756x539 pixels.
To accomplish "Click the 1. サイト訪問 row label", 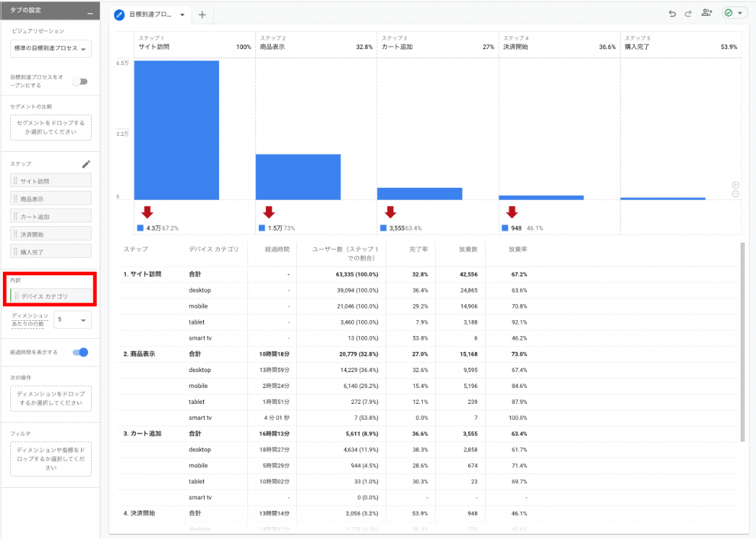I will [x=142, y=275].
